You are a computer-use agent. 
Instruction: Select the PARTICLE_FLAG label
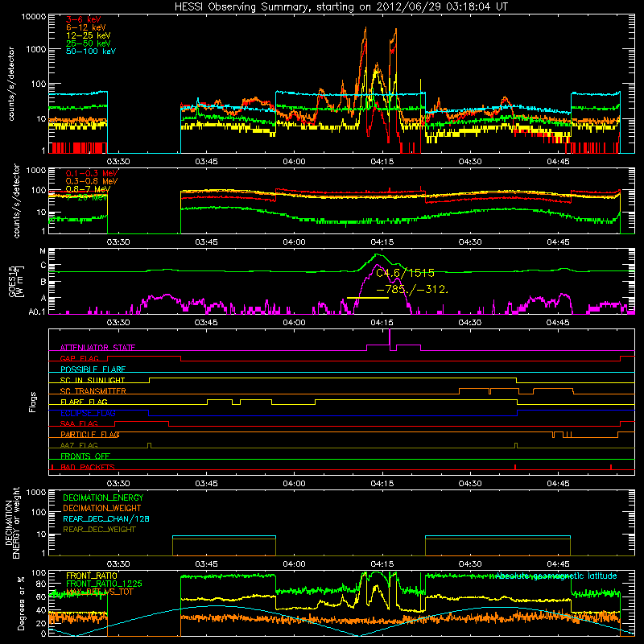tap(90, 435)
